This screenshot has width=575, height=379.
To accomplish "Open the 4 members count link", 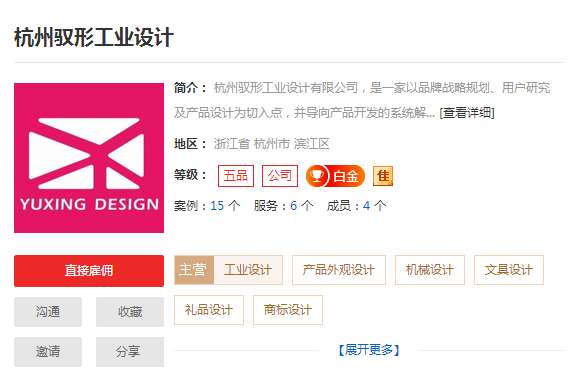I will [366, 206].
